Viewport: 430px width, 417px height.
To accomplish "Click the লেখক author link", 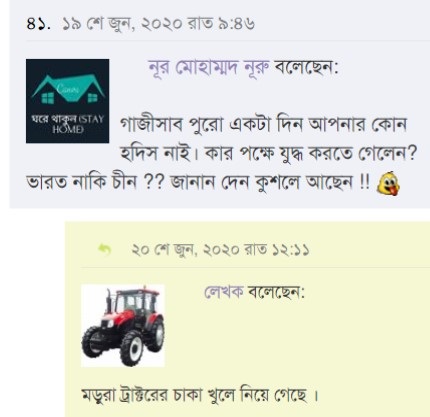I will coord(224,292).
